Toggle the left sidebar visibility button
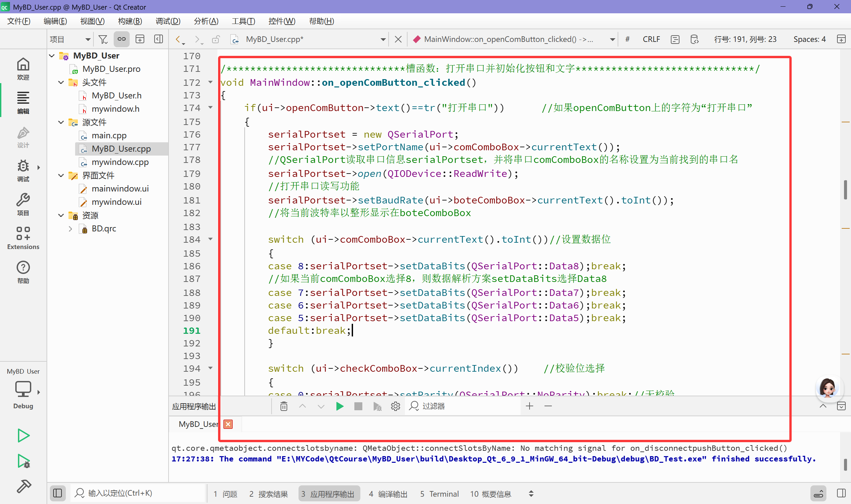 coord(58,493)
